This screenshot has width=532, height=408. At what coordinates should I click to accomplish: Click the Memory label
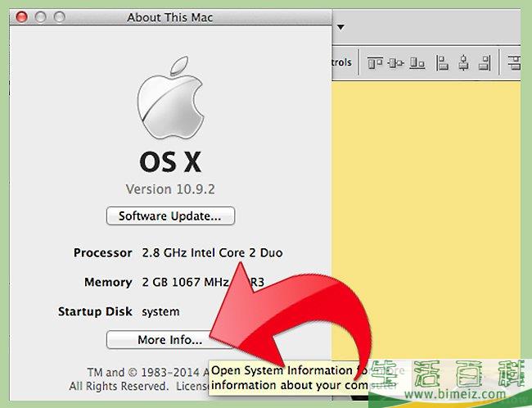[108, 283]
